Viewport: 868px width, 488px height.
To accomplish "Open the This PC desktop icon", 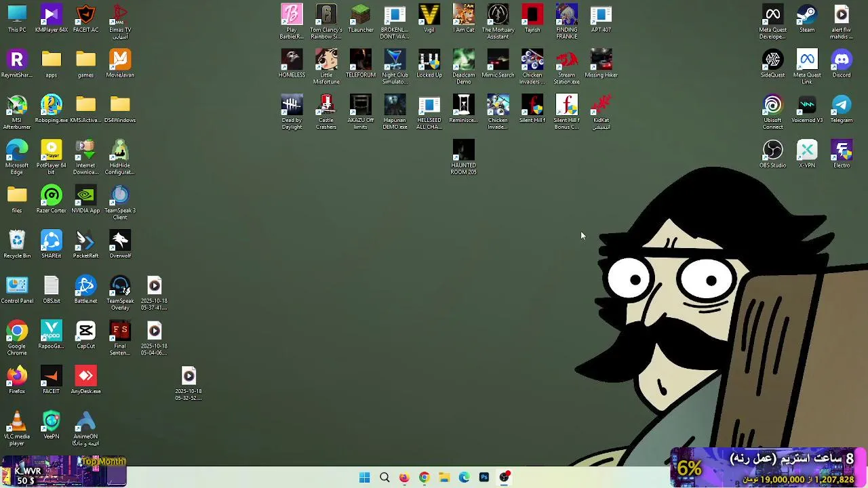I will (17, 18).
